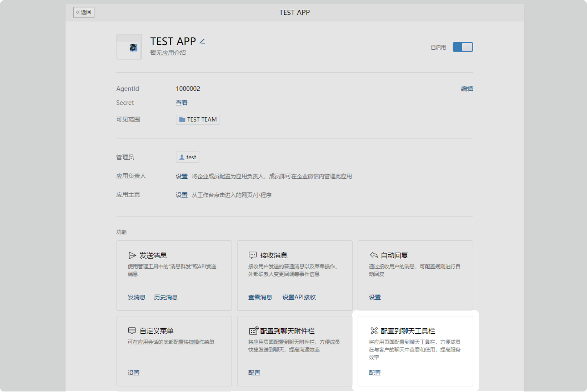Click the test administrator user tag
The image size is (587, 392).
[x=187, y=157]
